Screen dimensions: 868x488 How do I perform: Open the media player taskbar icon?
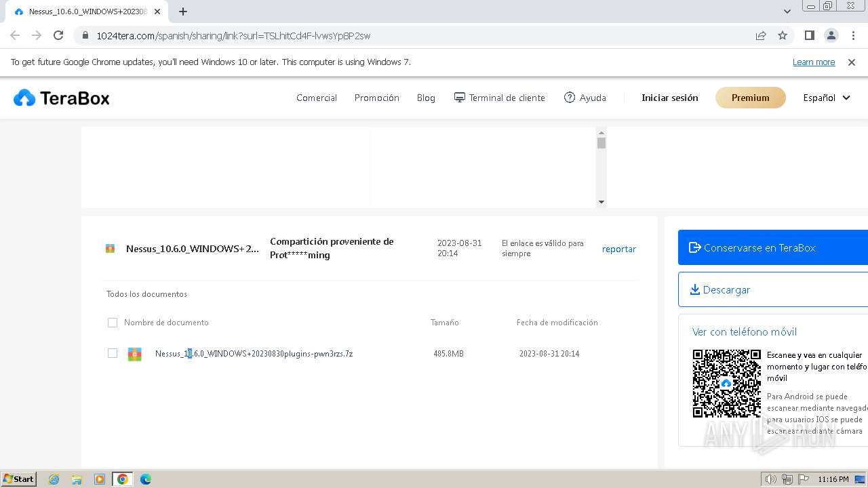coord(100,479)
